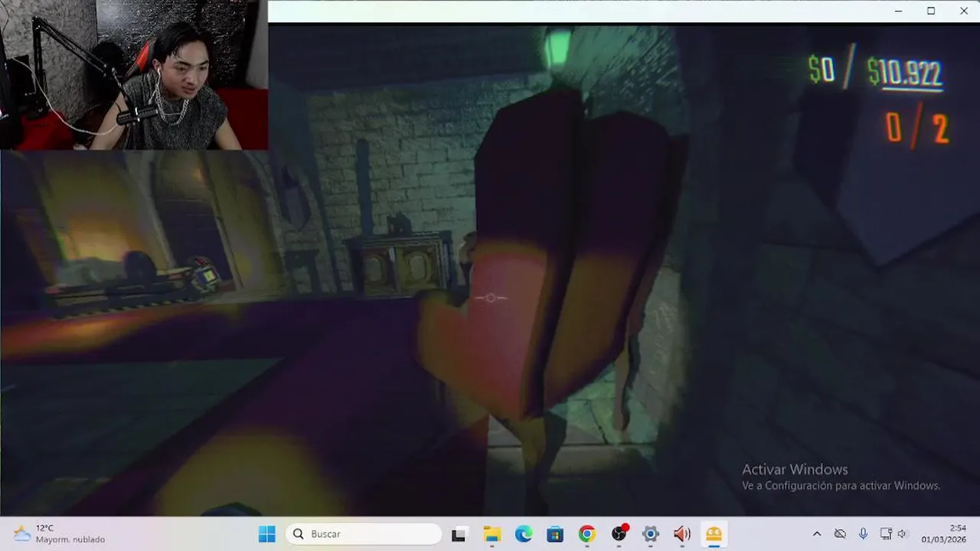Click the streamer webcam overlay
This screenshot has height=551, width=980.
134,75
